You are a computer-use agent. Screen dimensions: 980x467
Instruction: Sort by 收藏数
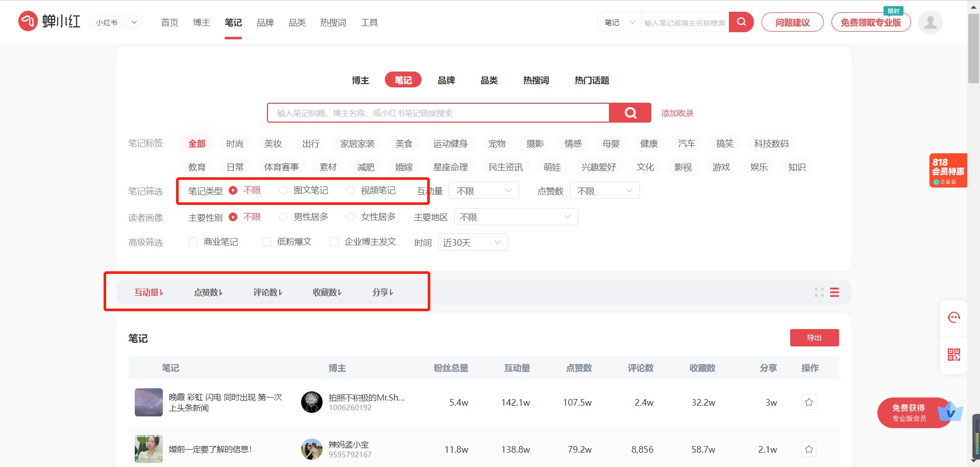(327, 292)
